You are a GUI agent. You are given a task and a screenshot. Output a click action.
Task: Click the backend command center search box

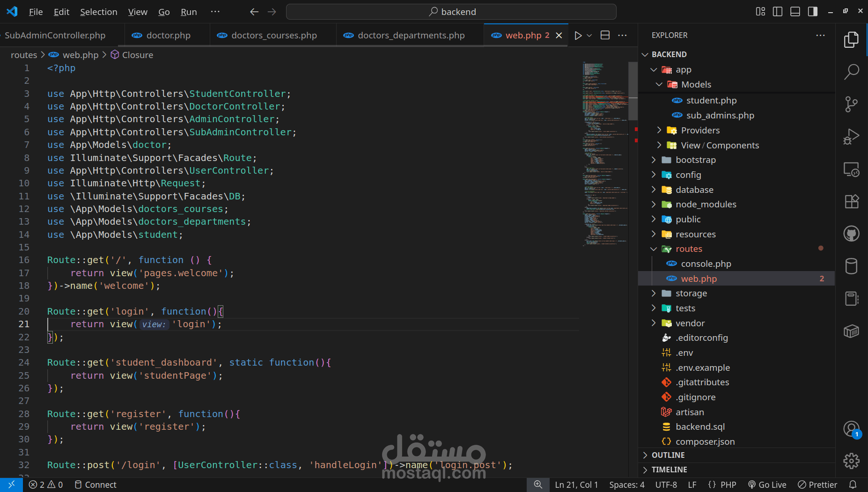[x=451, y=12]
